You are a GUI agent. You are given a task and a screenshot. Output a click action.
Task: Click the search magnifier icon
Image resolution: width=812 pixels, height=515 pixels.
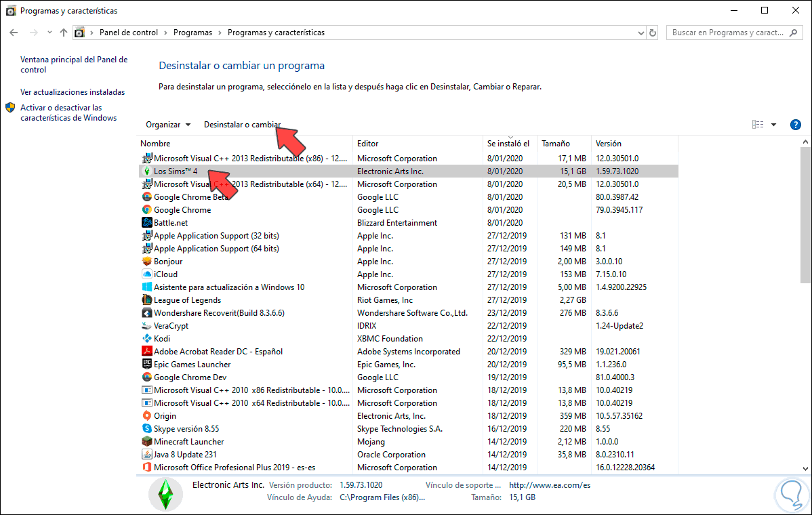pyautogui.click(x=793, y=33)
